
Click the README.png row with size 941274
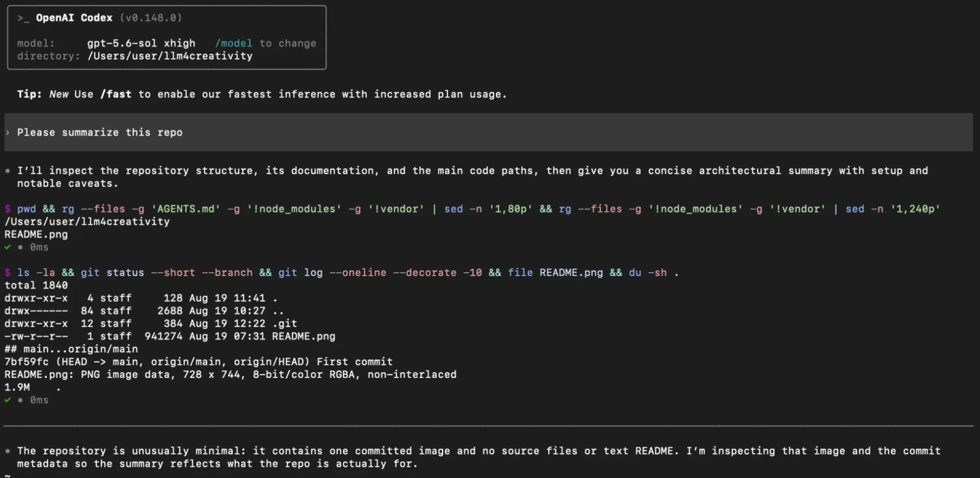tap(170, 336)
